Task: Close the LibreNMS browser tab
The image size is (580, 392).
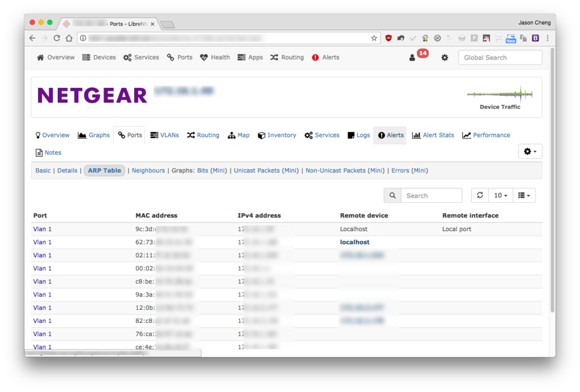Action: (x=152, y=24)
